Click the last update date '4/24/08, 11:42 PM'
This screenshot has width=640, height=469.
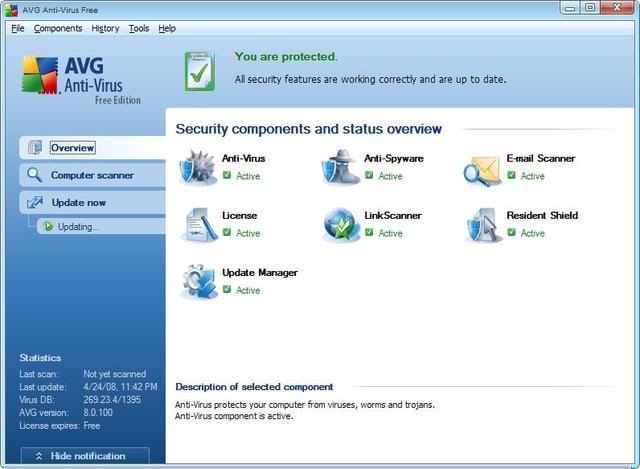pyautogui.click(x=120, y=387)
